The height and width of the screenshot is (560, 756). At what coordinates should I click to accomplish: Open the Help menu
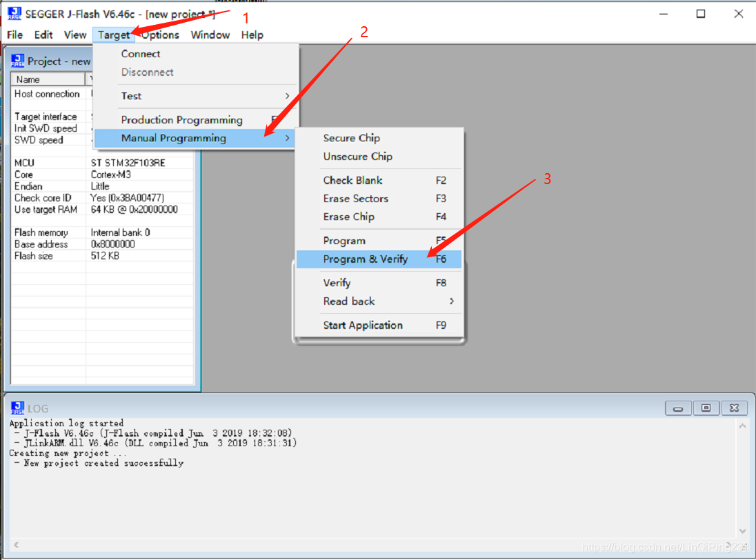(252, 34)
